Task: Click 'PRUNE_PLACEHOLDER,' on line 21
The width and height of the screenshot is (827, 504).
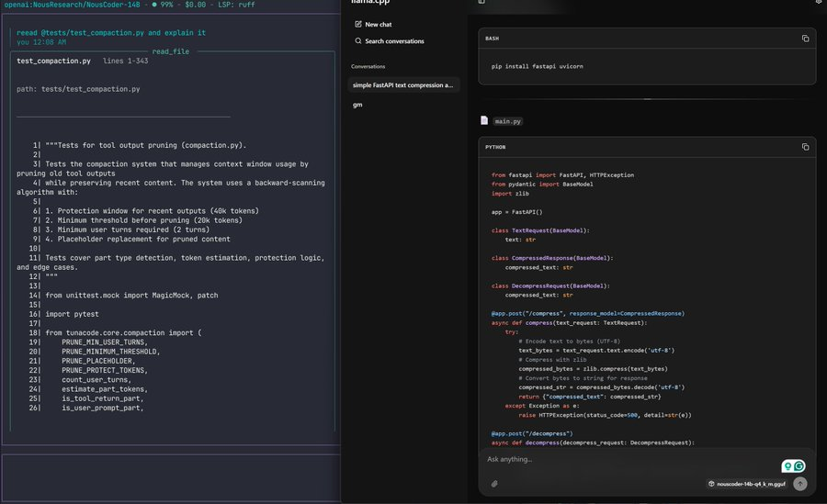Action: [x=98, y=361]
